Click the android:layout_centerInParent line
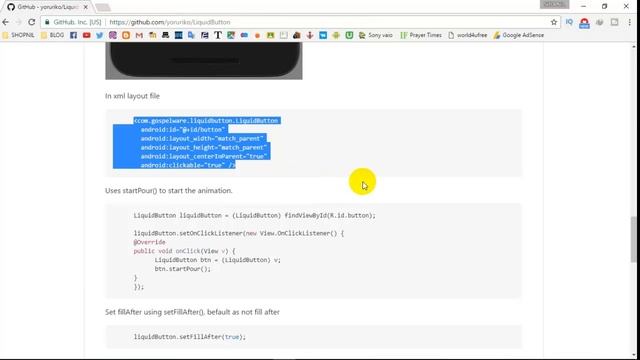This screenshot has width=640, height=360. coord(204,156)
